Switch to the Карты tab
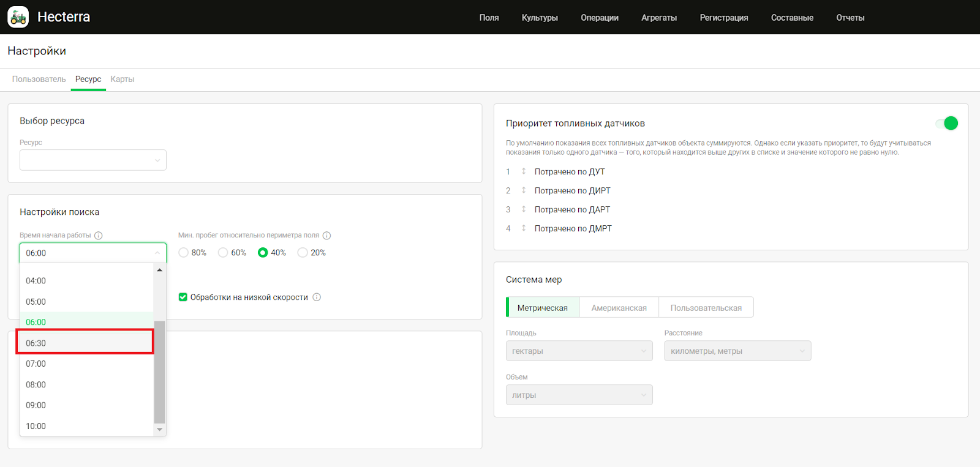This screenshot has width=980, height=467. coord(122,79)
